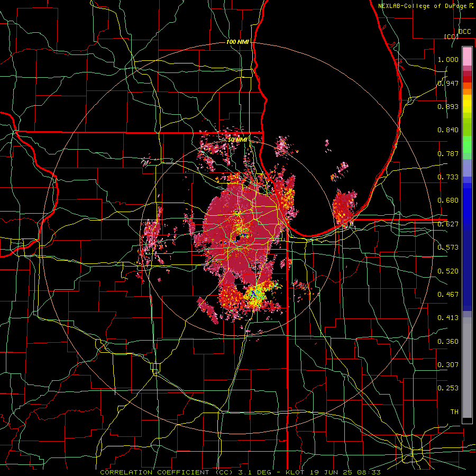476x476 pixels.
Task: Pick the bright green color band
Action: click(x=467, y=144)
